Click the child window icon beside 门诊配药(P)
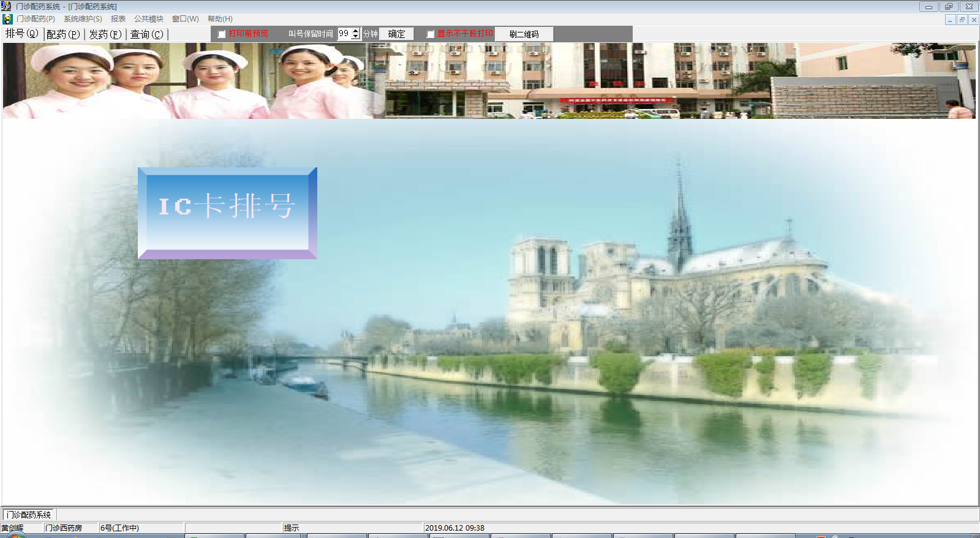This screenshot has height=538, width=980. pyautogui.click(x=7, y=19)
